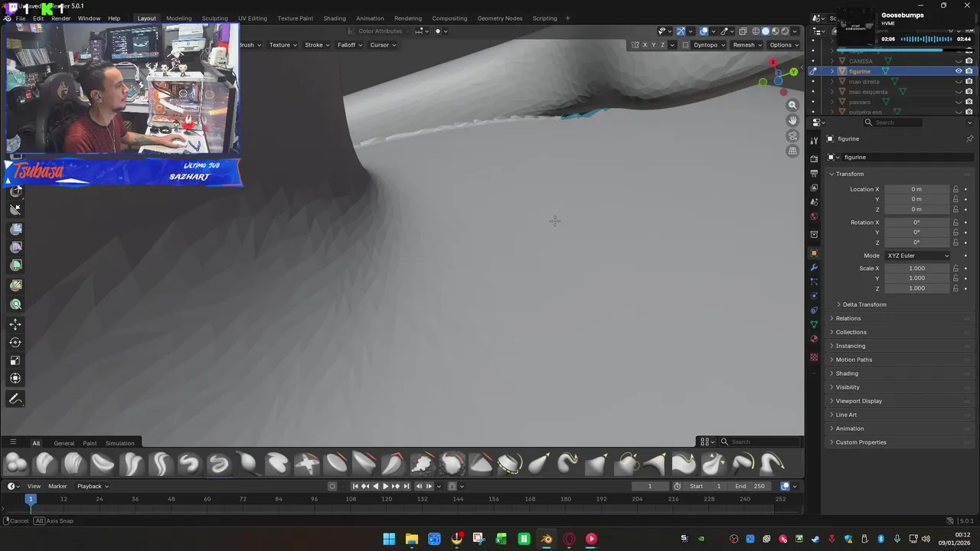Open the Dyntopo dropdown
Image resolution: width=980 pixels, height=551 pixels.
click(x=709, y=45)
